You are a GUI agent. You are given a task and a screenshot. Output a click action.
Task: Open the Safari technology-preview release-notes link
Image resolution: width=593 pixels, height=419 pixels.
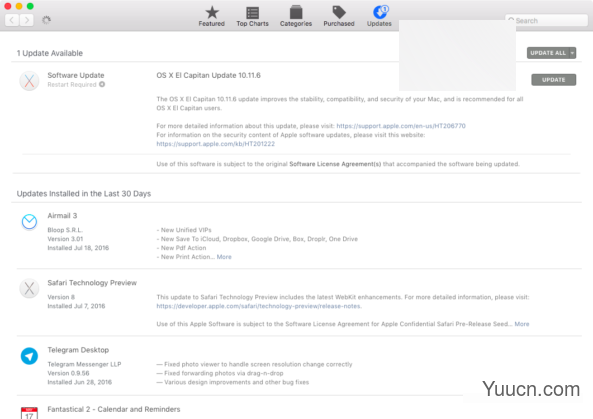click(x=259, y=306)
